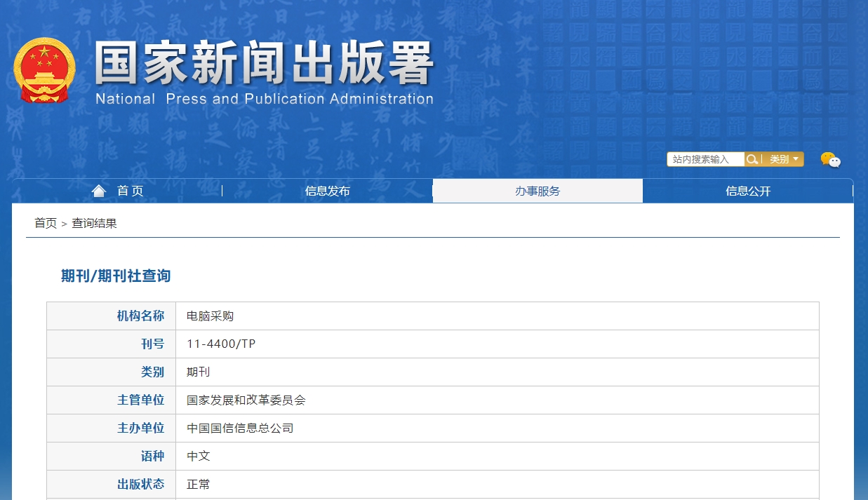
Task: Click the 正常 publication status value
Action: click(198, 484)
